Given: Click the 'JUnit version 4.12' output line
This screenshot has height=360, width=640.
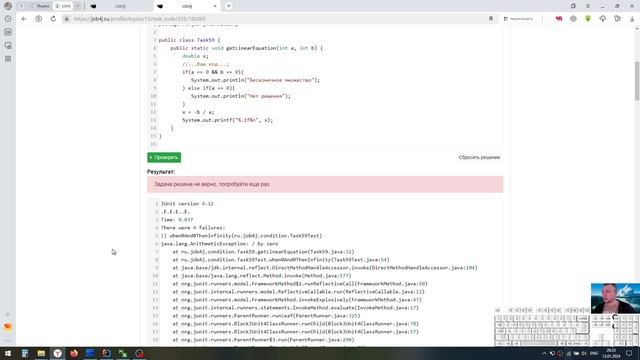Looking at the screenshot, I should click(187, 204).
